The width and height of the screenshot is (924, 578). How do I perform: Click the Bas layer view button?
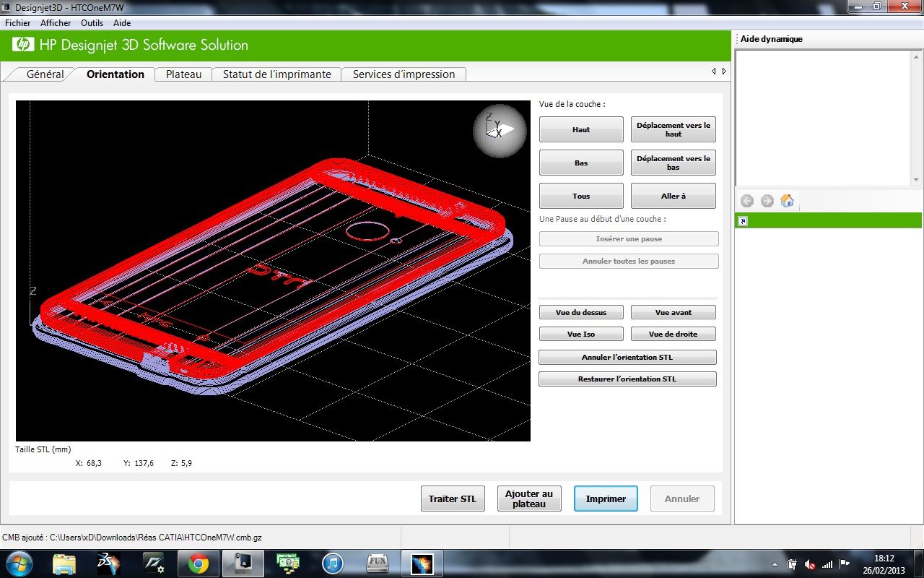(x=581, y=163)
